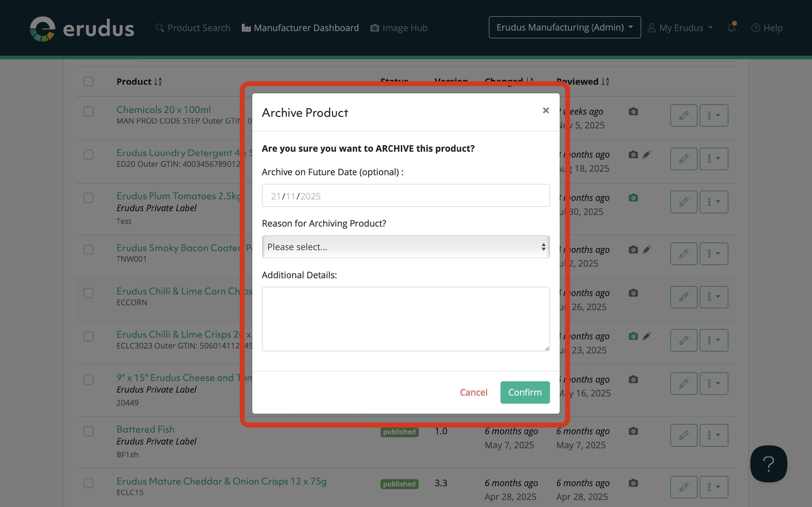Check the Erudus Chilli & Lime Corn Chips checkbox
812x507 pixels.
(89, 293)
